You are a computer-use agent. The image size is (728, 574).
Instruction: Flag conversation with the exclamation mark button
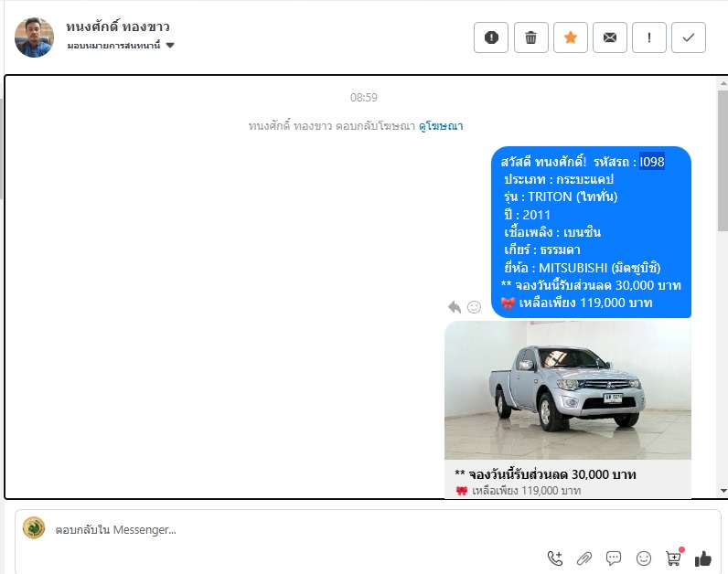(649, 37)
